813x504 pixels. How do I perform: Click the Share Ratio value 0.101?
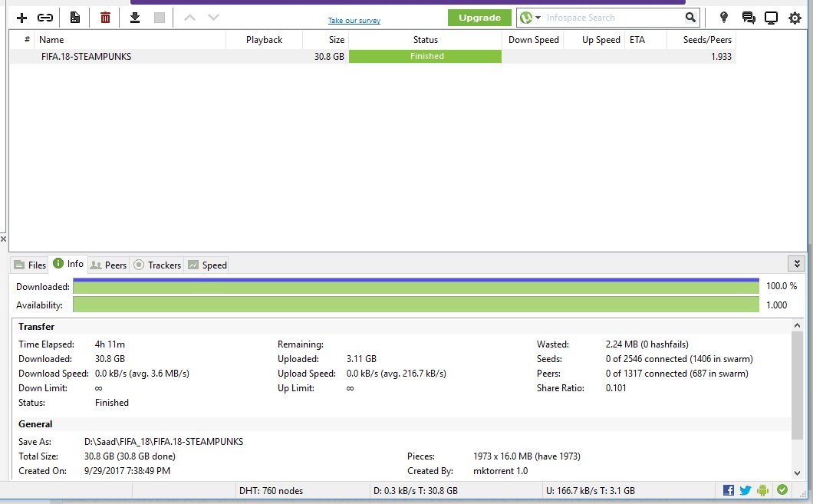pyautogui.click(x=616, y=388)
